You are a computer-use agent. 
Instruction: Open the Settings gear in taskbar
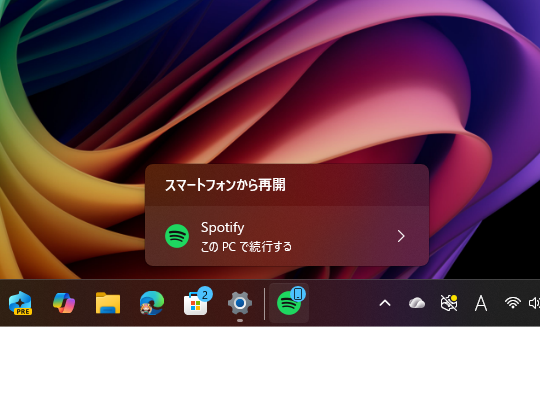[240, 303]
